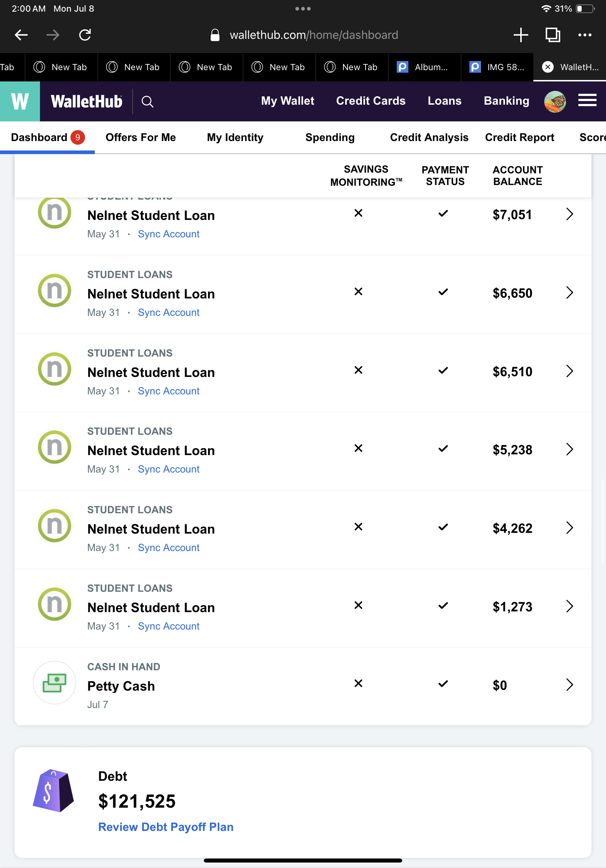Image resolution: width=606 pixels, height=868 pixels.
Task: Open the Spending tab
Action: click(330, 137)
